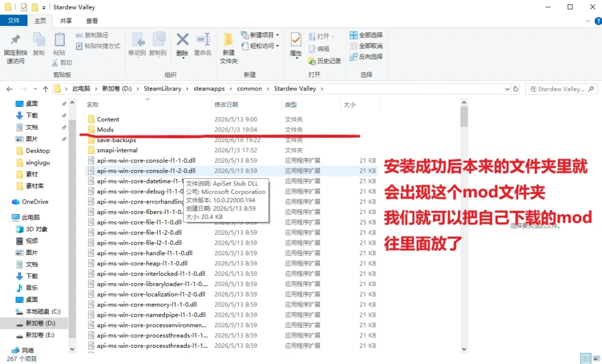Viewport: 602px width, 364px height.
Task: Click Select none (全部取消)
Action: pyautogui.click(x=366, y=46)
